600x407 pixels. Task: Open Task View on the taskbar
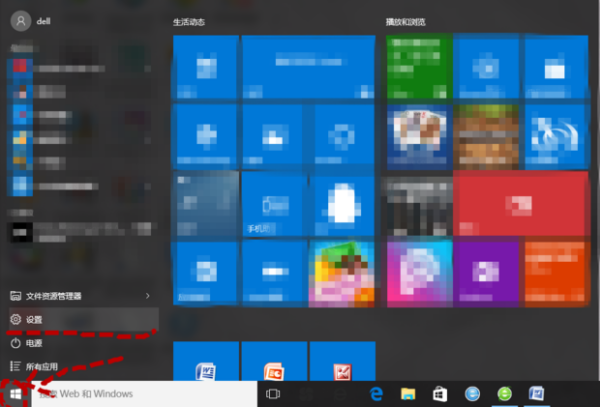coord(273,394)
